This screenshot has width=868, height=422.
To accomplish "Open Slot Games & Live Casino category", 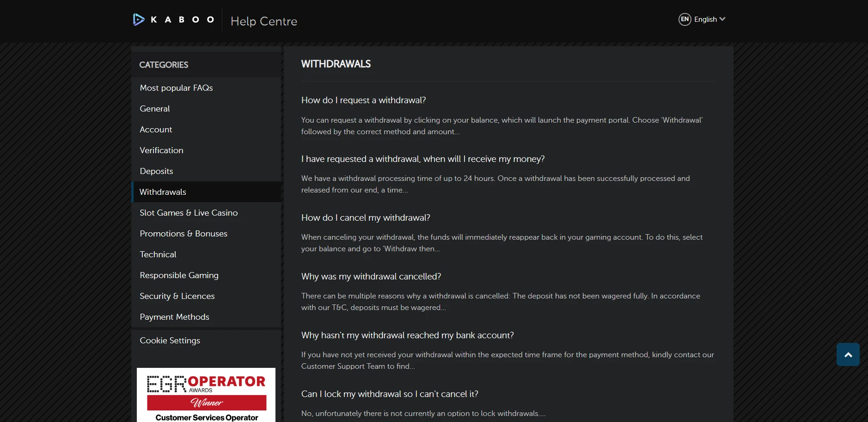I will pyautogui.click(x=206, y=213).
